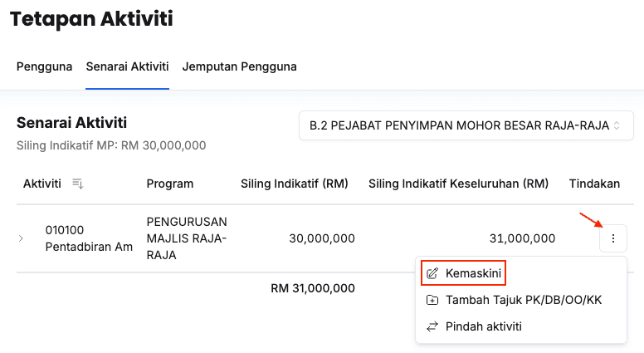This screenshot has height=353, width=644.
Task: Click the RM 31,000,000 total amount
Action: click(313, 288)
